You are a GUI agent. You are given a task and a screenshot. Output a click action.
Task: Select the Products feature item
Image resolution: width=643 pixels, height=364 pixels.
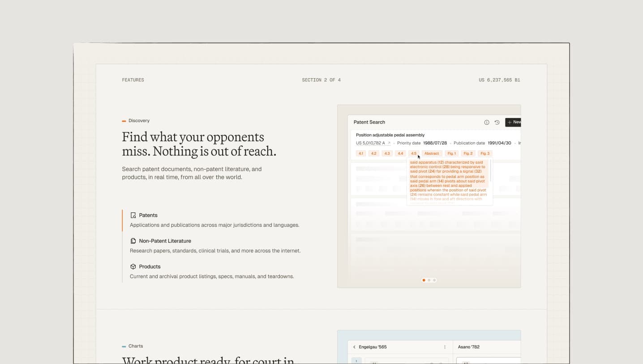click(212, 271)
